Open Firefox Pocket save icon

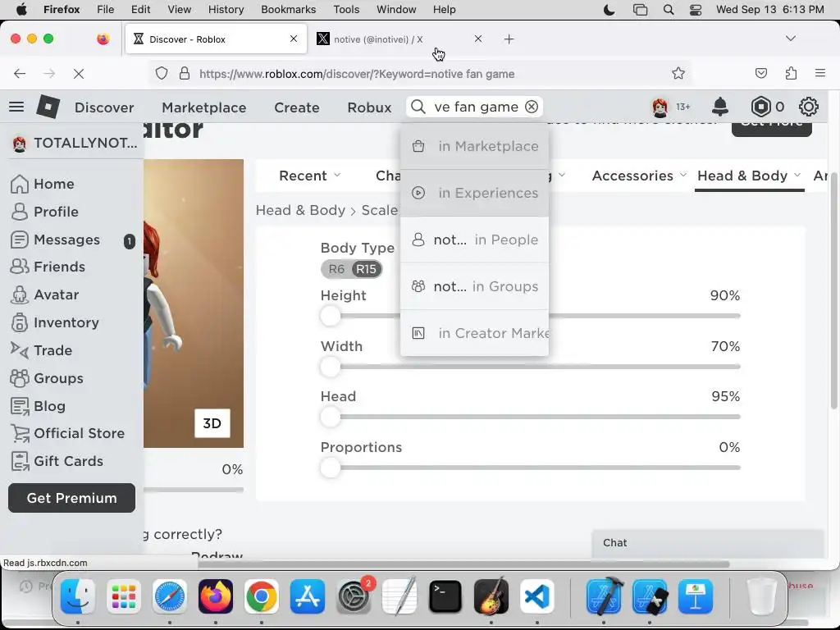pyautogui.click(x=760, y=73)
